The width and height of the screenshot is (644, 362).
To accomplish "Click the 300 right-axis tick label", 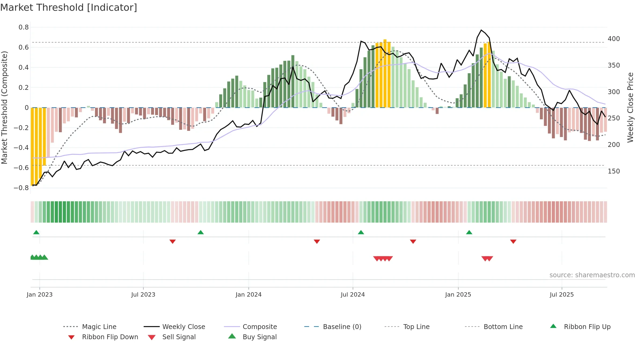I will tap(614, 92).
